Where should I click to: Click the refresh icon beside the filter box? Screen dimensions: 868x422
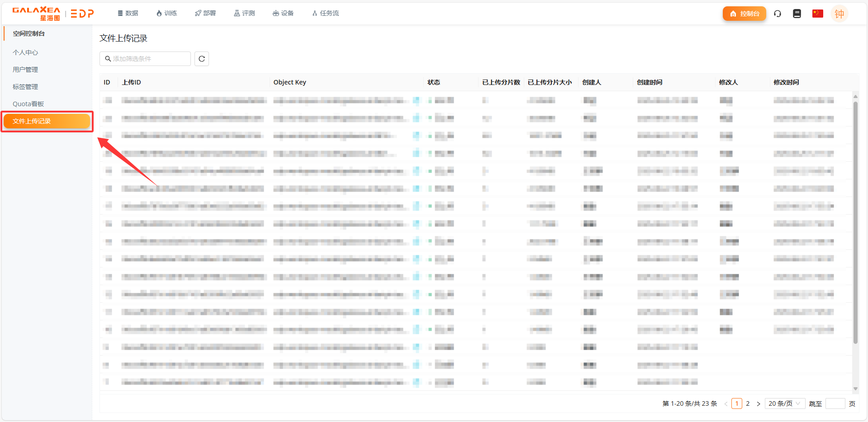point(202,59)
